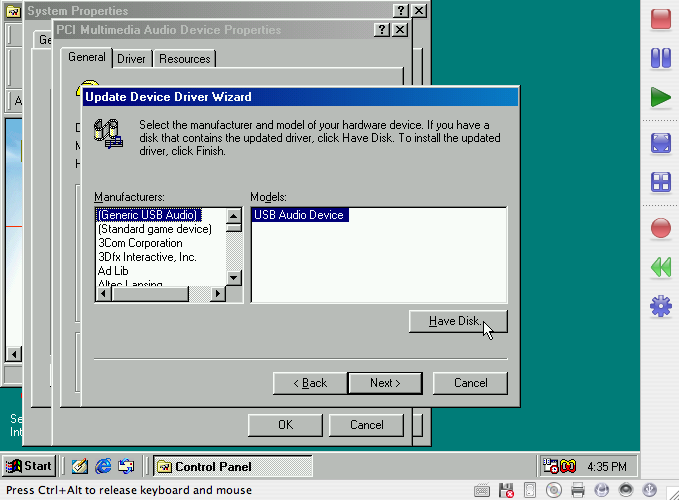
Task: Click the Show Desktop quick launch icon
Action: [x=80, y=466]
